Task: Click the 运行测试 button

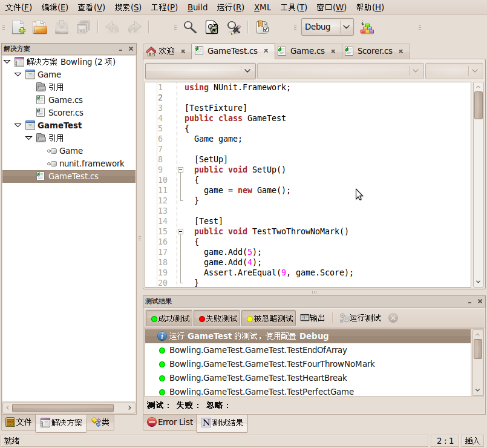Action: [x=360, y=318]
